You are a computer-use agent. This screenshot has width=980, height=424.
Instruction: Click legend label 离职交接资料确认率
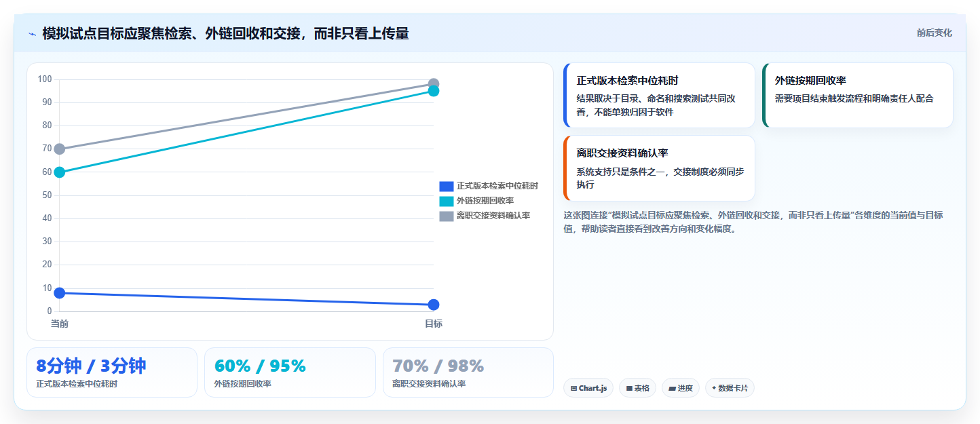493,216
